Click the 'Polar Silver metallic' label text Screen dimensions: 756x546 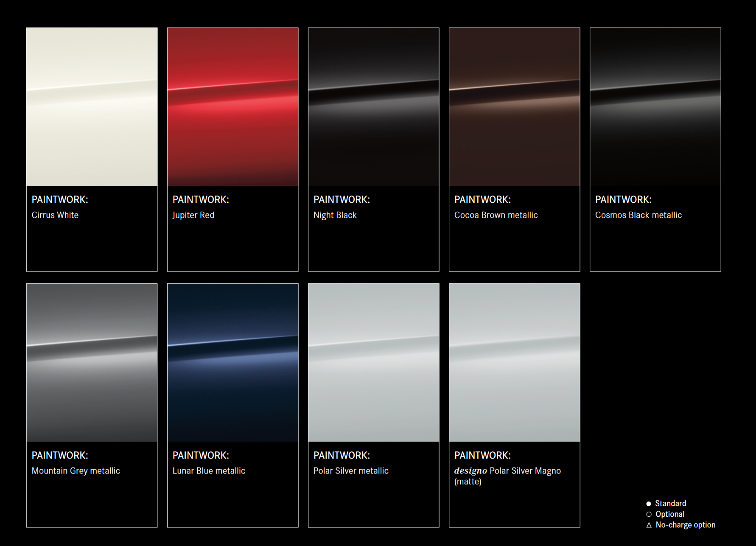[351, 471]
